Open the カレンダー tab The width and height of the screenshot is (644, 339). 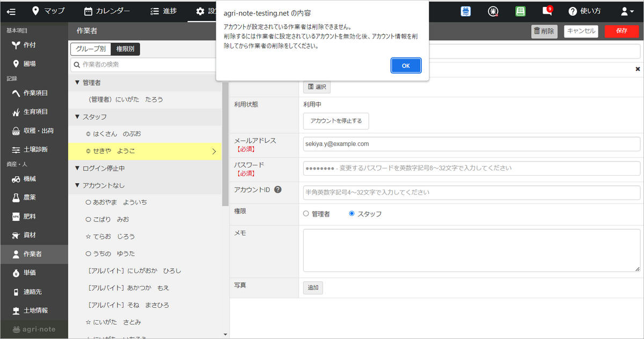[x=107, y=11]
